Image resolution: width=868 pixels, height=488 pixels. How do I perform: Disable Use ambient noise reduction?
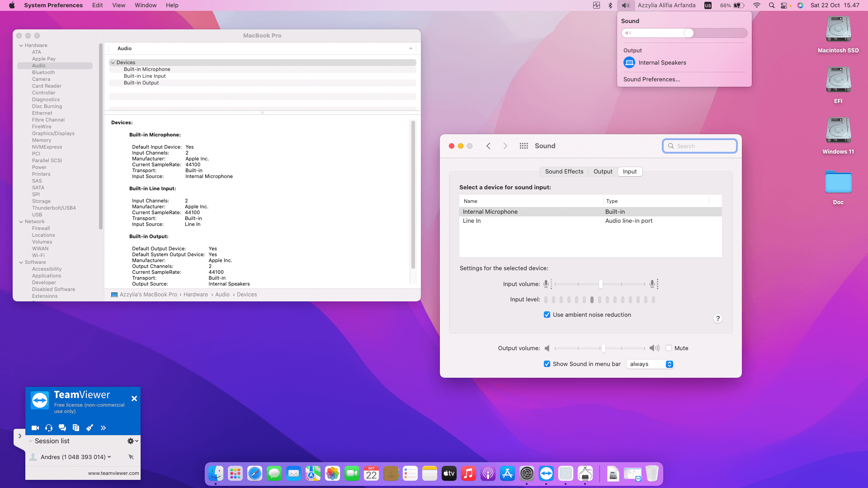click(547, 315)
